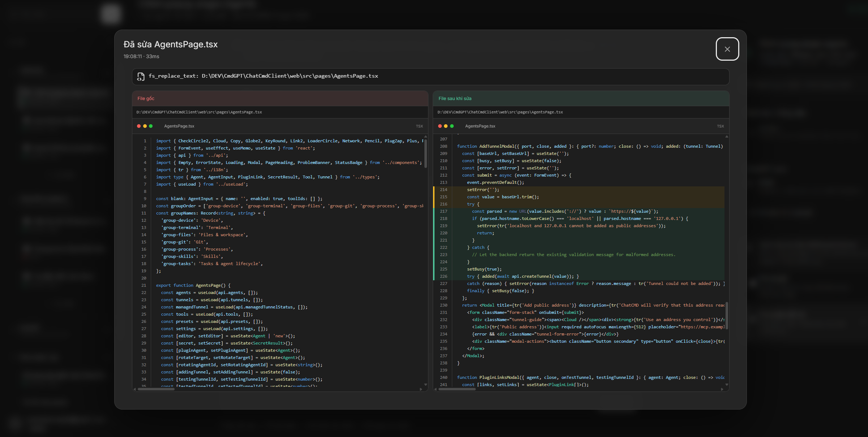Click line number 207 in modified pane gutter
This screenshot has height=437, width=868.
click(x=444, y=139)
